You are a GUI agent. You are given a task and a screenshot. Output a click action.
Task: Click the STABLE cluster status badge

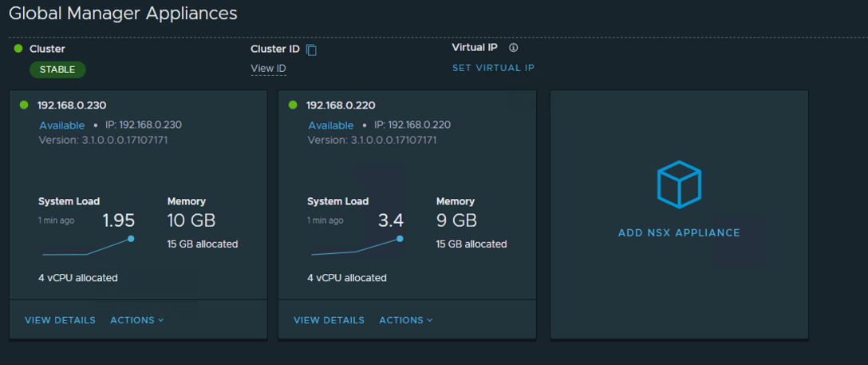click(x=57, y=69)
